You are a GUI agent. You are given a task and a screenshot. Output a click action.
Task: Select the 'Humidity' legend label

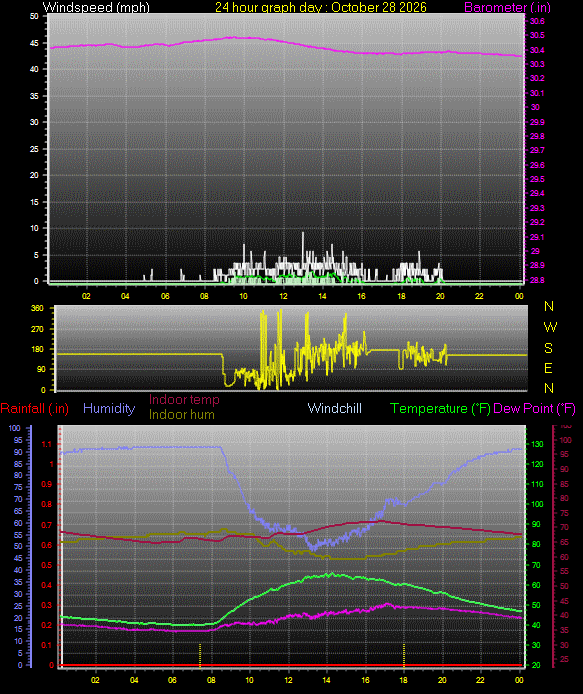(109, 408)
